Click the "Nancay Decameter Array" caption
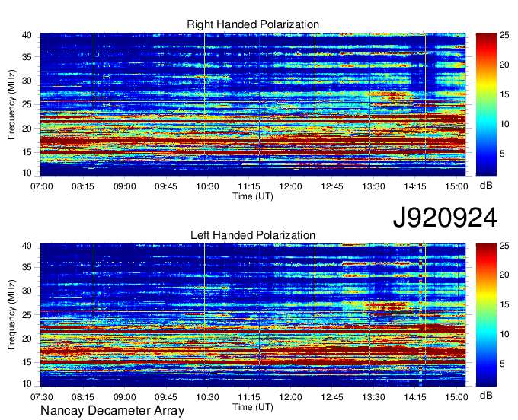Image resolution: width=518 pixels, height=420 pixels. (112, 411)
